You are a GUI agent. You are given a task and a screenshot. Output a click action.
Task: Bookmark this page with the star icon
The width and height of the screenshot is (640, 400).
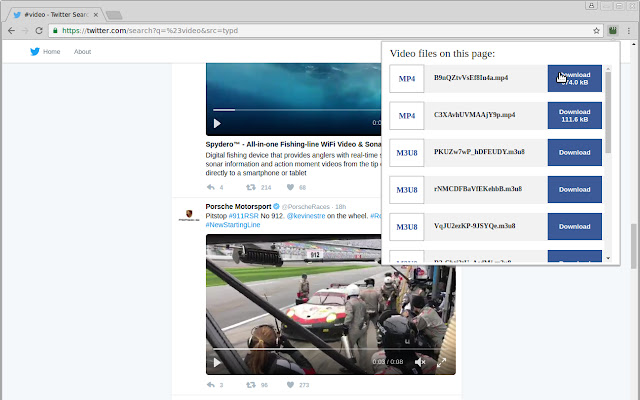pyautogui.click(x=596, y=30)
